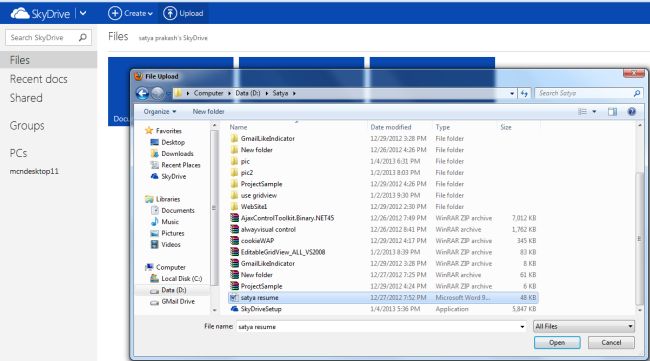The width and height of the screenshot is (650, 361).
Task: Select the pic2 folder icon
Action: [x=235, y=172]
